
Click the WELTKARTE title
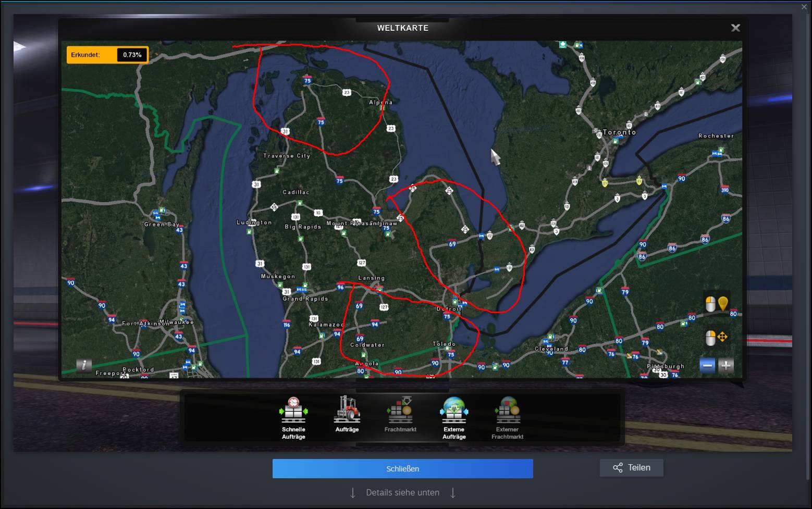pyautogui.click(x=402, y=28)
